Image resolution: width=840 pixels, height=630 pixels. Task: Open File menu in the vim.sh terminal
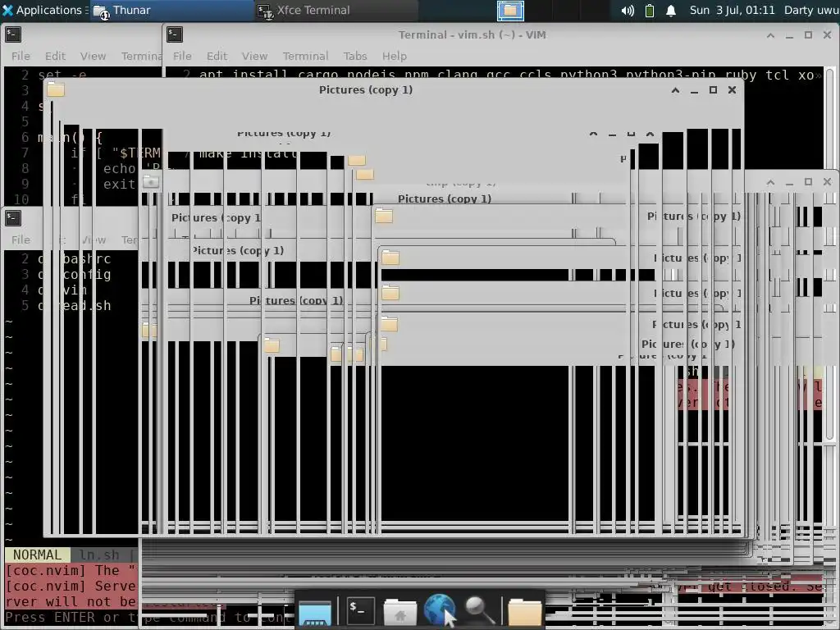[182, 56]
